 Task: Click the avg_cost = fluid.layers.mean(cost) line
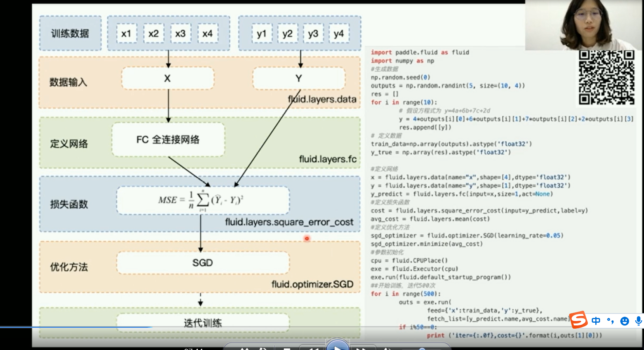(x=430, y=219)
